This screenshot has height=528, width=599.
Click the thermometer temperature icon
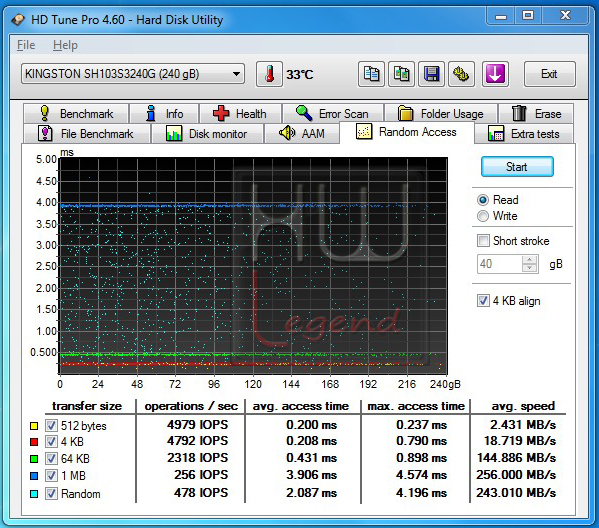point(269,74)
